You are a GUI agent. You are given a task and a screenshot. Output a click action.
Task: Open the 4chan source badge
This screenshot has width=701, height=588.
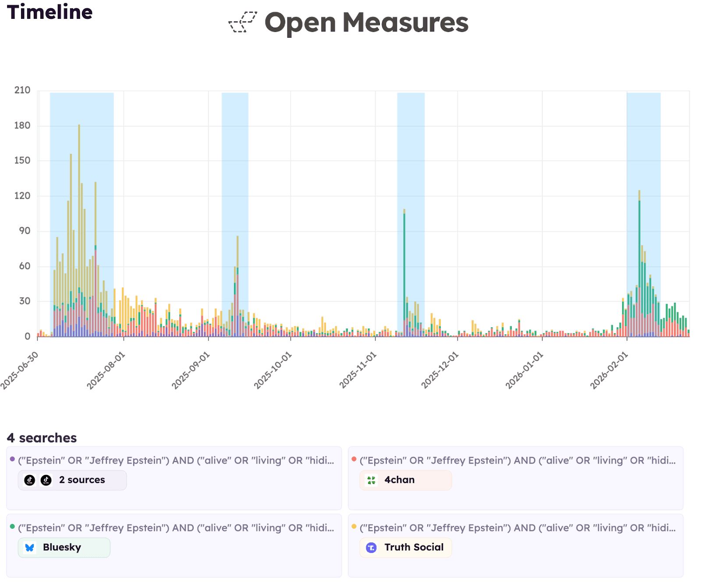point(405,480)
